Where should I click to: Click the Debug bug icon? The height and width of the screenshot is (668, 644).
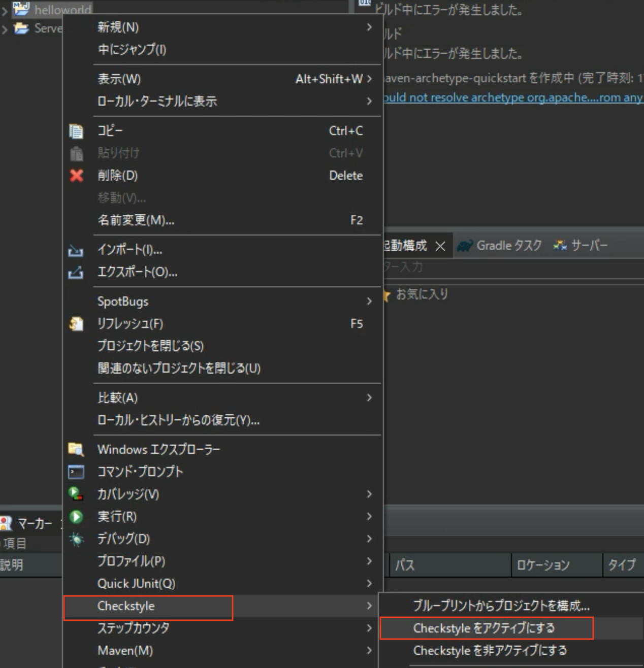pos(76,539)
